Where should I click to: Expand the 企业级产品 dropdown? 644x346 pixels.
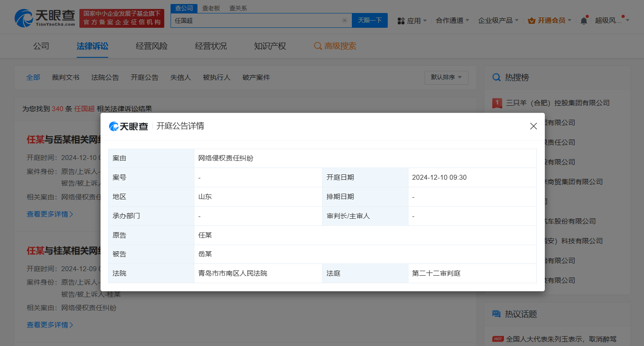pyautogui.click(x=498, y=21)
